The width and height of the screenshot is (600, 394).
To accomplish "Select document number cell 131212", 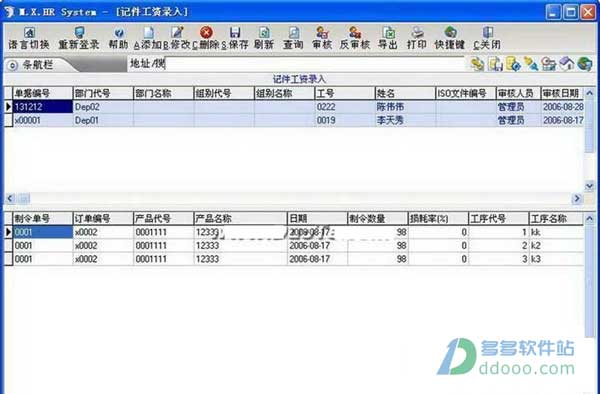I will click(x=42, y=107).
